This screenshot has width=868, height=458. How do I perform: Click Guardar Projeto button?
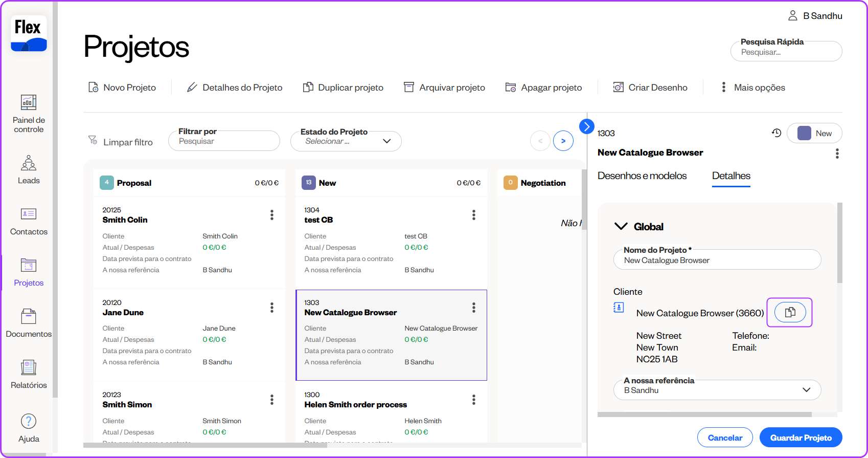click(x=801, y=438)
